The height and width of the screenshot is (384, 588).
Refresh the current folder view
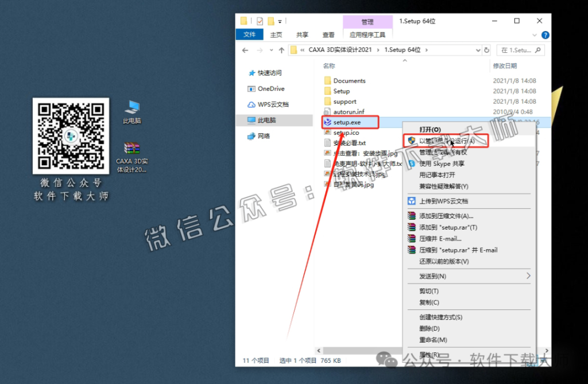[x=487, y=51]
